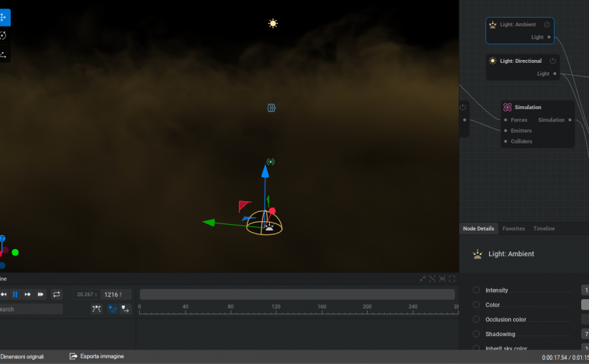Click the sun light gizmo in viewport
589x364 pixels.
(273, 24)
